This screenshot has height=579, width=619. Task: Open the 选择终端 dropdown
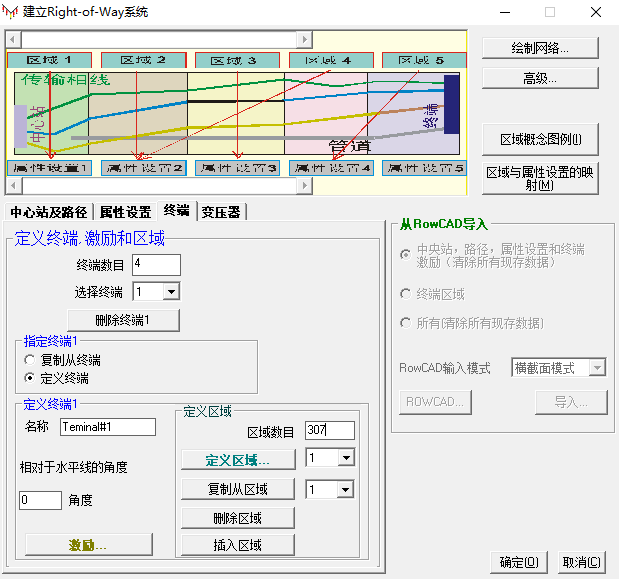[x=170, y=292]
